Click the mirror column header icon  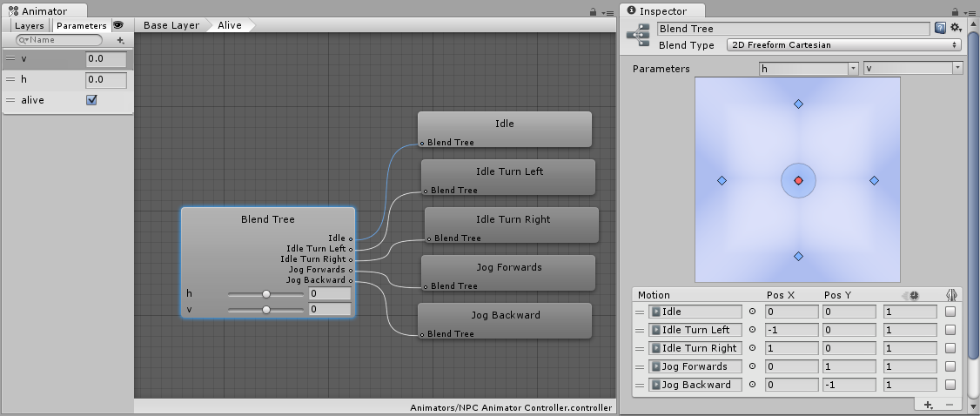pos(950,296)
